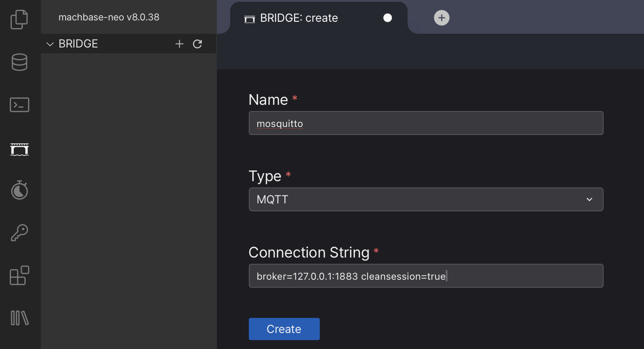
Task: Open the packages blocks sidebar icon
Action: coord(20,275)
